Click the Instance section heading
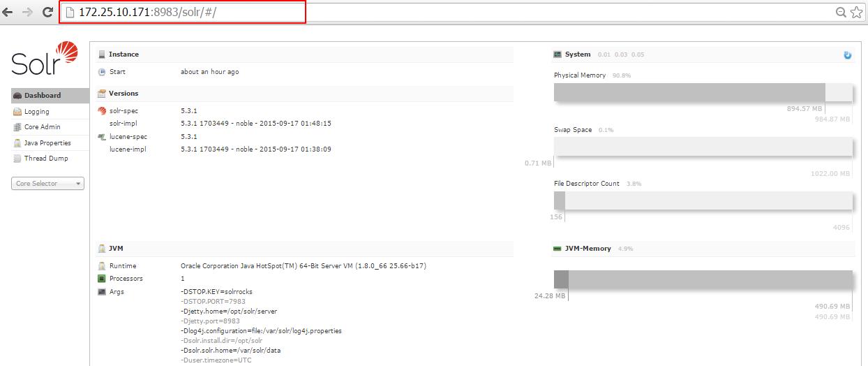Screen dimensions: 868x366 pyautogui.click(x=124, y=54)
